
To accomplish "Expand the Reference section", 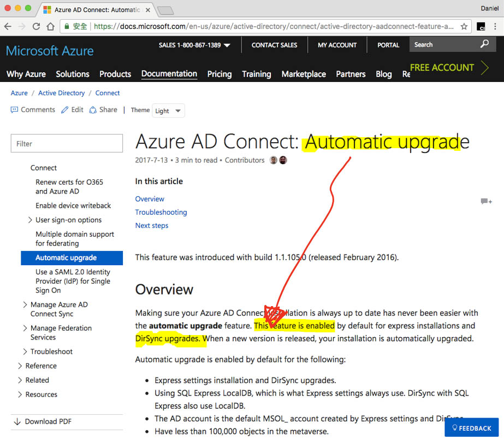I will point(20,366).
